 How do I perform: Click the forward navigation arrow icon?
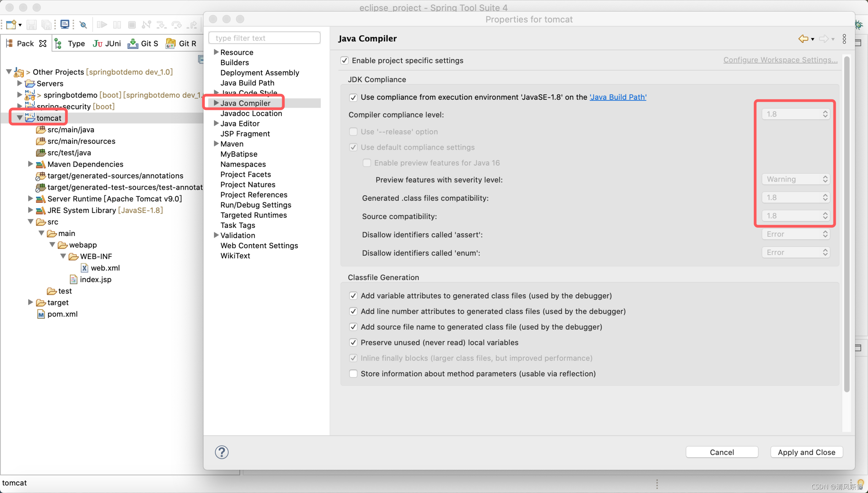pyautogui.click(x=824, y=39)
